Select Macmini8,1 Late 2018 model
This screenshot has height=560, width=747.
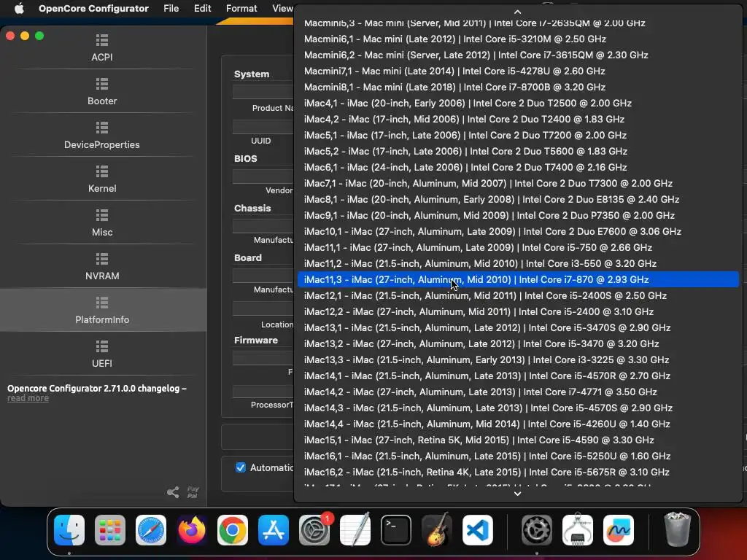518,87
